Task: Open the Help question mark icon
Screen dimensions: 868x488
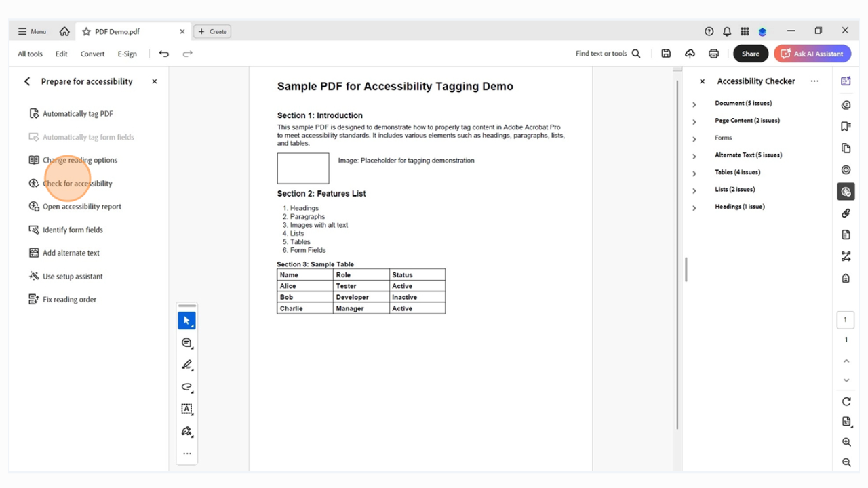Action: 709,31
